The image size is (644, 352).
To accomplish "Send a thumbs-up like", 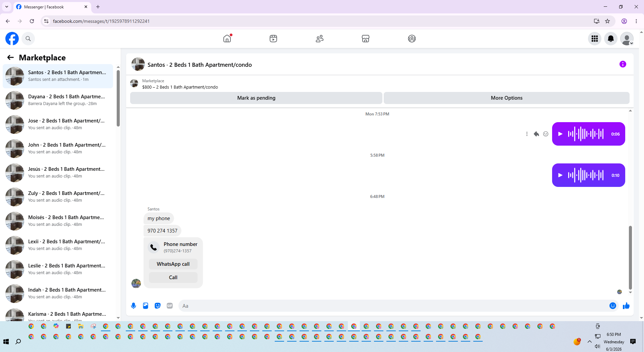I will 626,306.
